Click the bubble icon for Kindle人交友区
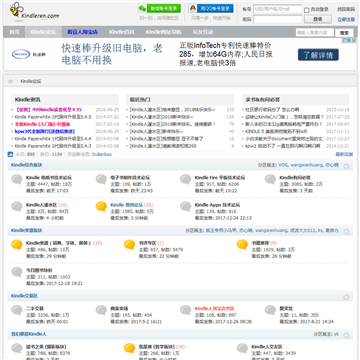The height and width of the screenshot is (360, 360). point(242,349)
